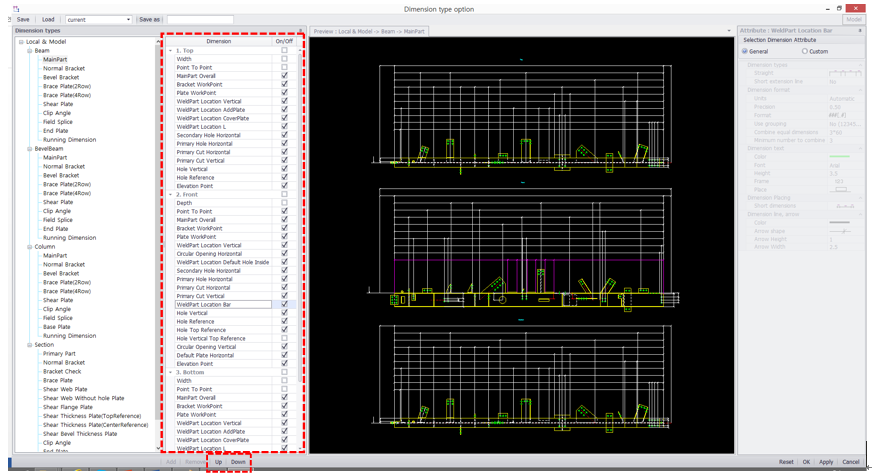Enable the Depth dimension checkbox
This screenshot has height=476, width=872.
(x=284, y=203)
